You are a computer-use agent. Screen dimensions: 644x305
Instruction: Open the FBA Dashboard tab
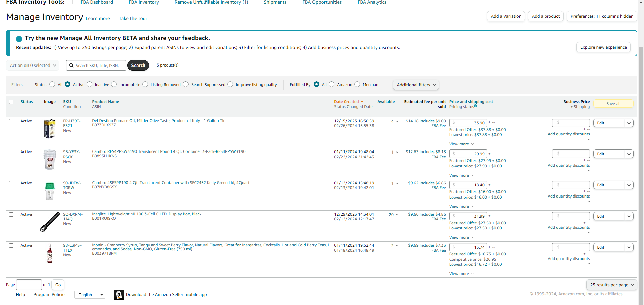(97, 2)
